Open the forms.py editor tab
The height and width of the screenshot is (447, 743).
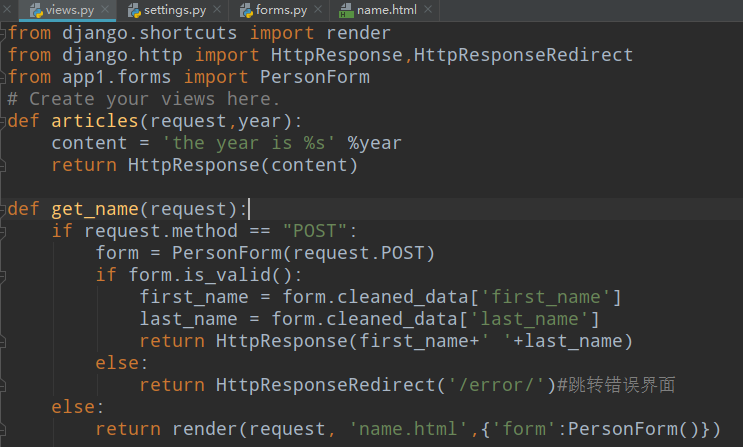[x=281, y=10]
